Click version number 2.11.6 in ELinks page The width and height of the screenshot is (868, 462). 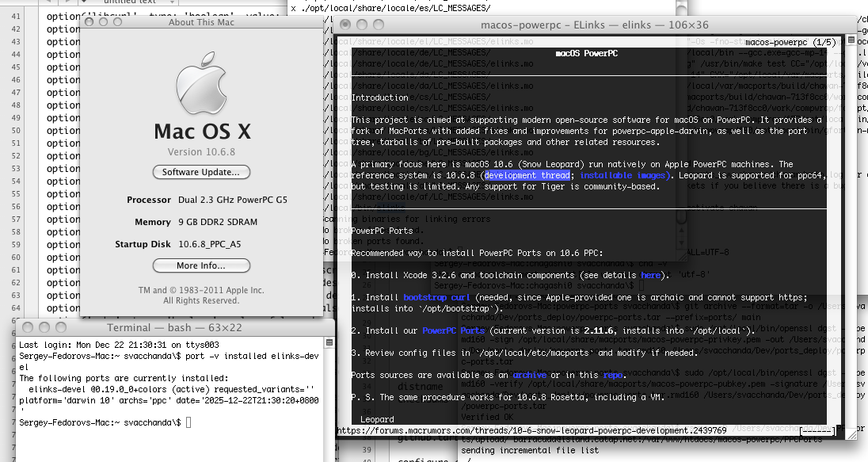(600, 330)
